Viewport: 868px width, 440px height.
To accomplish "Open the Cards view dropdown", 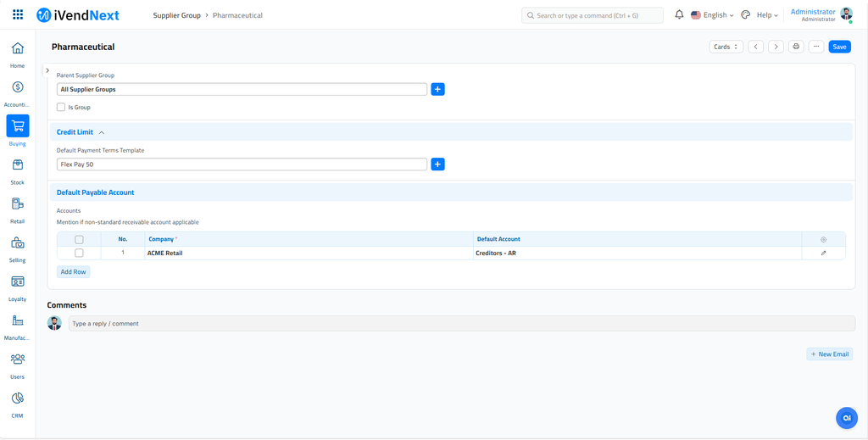I will 726,47.
